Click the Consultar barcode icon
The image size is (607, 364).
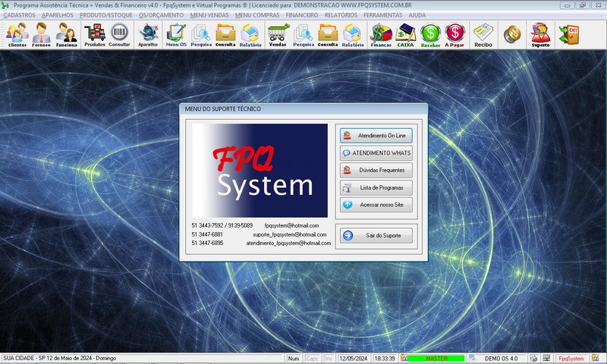pos(119,35)
